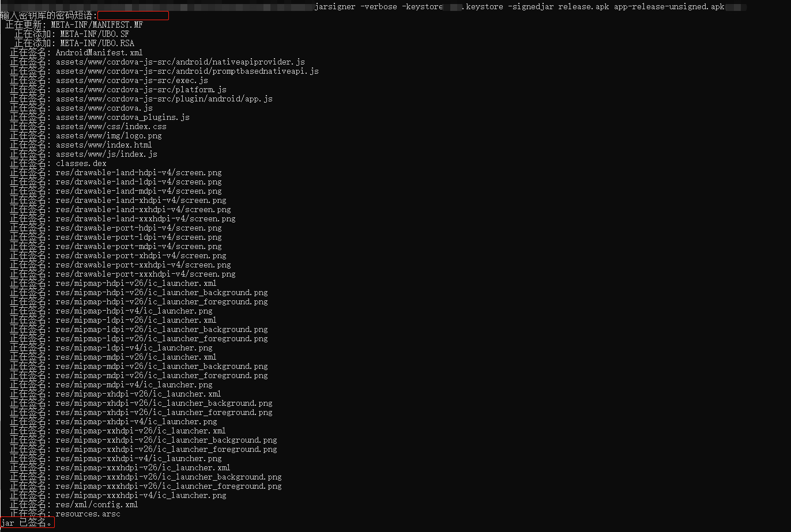Click mipmap-hdpi-v26/ic_launcher_foreground.png line
Screen dimensions: 791x532
coord(138,301)
